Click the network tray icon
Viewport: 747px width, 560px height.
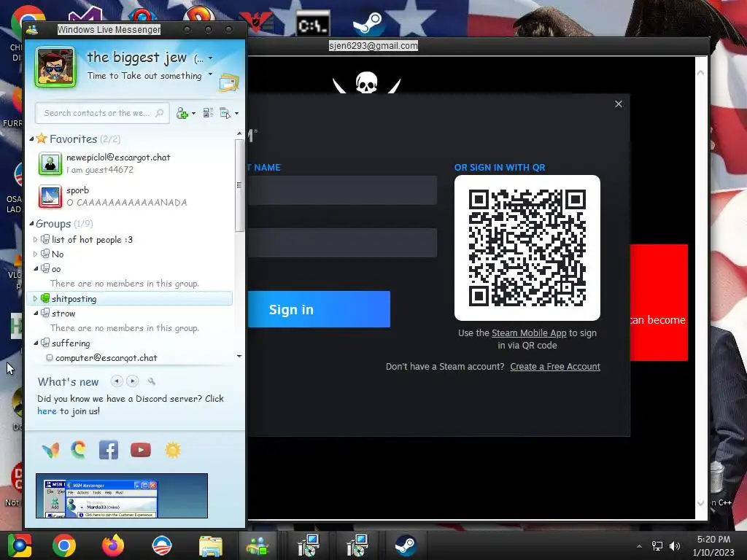coord(657,545)
